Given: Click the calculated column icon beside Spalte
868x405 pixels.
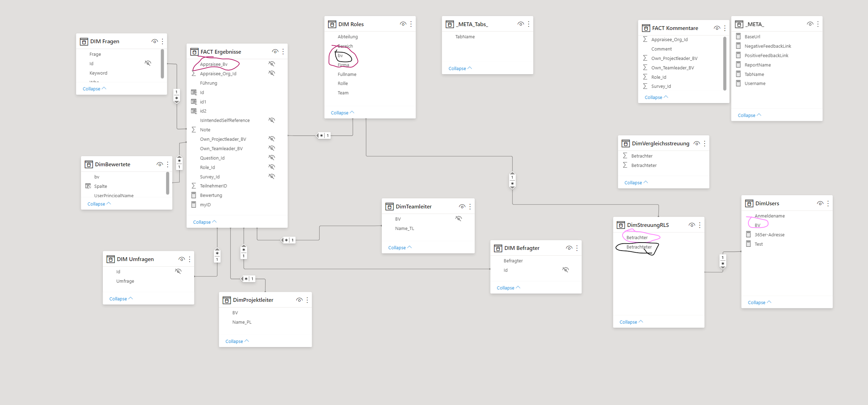Looking at the screenshot, I should pyautogui.click(x=88, y=186).
